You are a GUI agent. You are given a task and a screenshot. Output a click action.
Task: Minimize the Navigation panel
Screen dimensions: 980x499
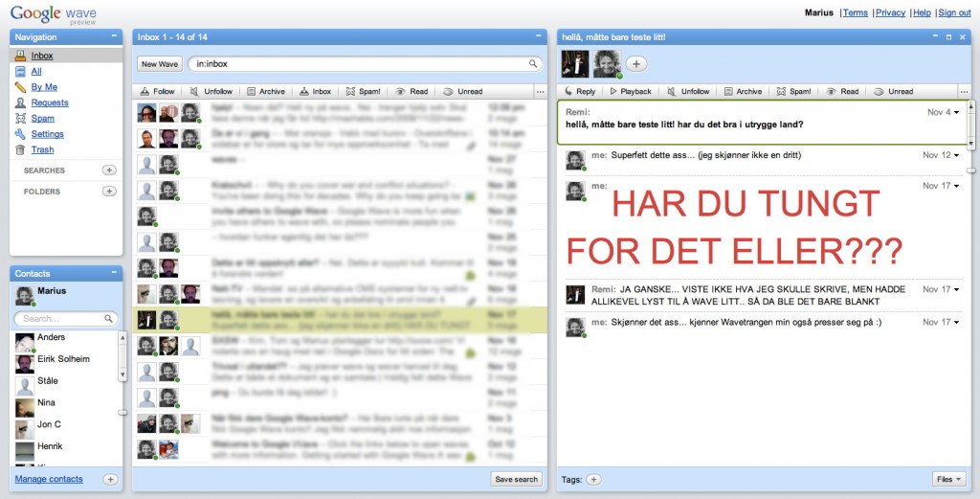[114, 36]
